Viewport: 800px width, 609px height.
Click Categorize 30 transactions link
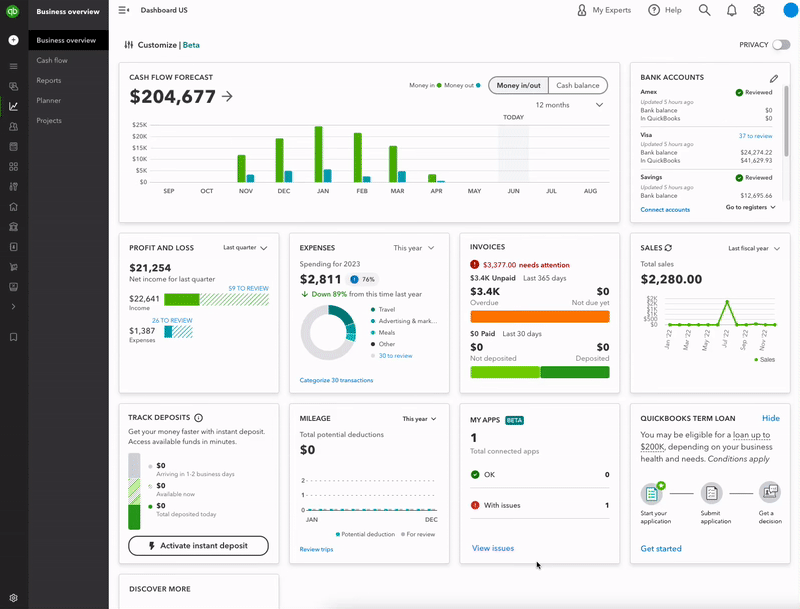(x=336, y=380)
